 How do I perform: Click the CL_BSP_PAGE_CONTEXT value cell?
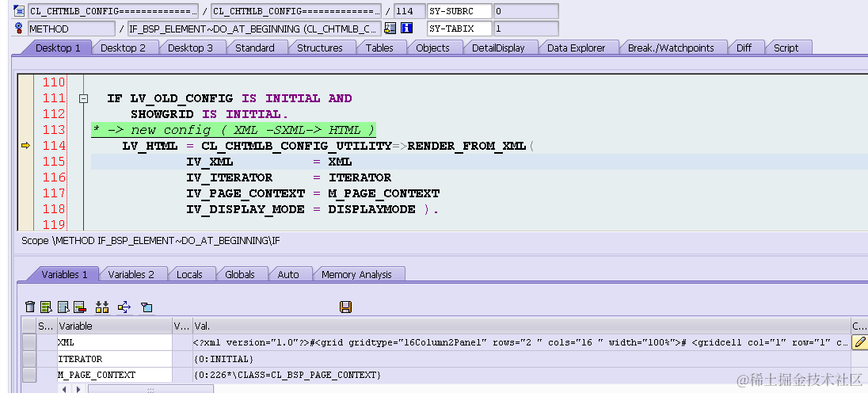point(521,375)
